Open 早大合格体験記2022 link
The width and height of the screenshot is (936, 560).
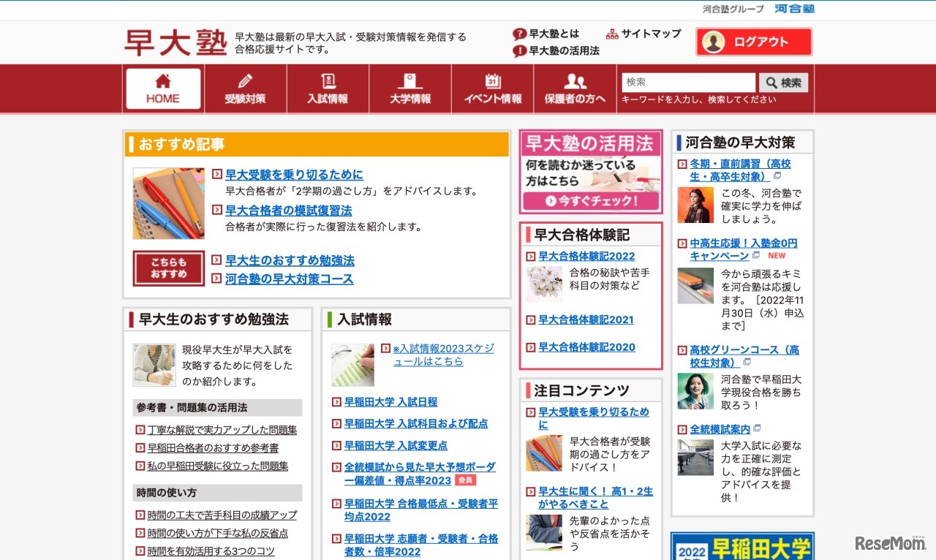point(586,256)
